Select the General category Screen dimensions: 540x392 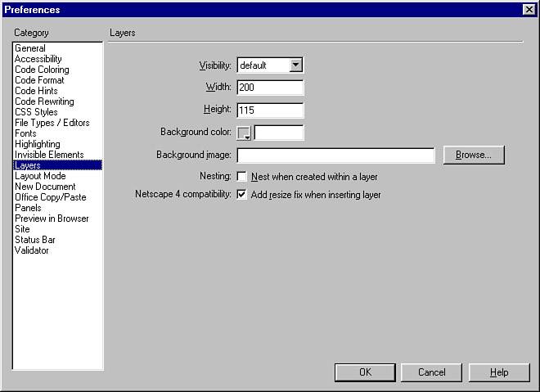click(x=30, y=49)
